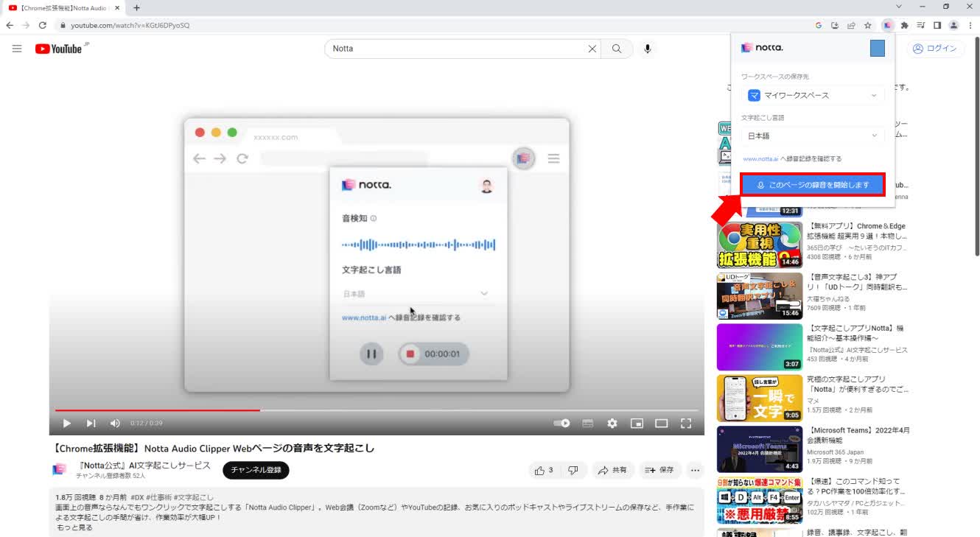Screen dimensions: 980x537
Task: Install page via address bar download icon
Action: [x=835, y=25]
